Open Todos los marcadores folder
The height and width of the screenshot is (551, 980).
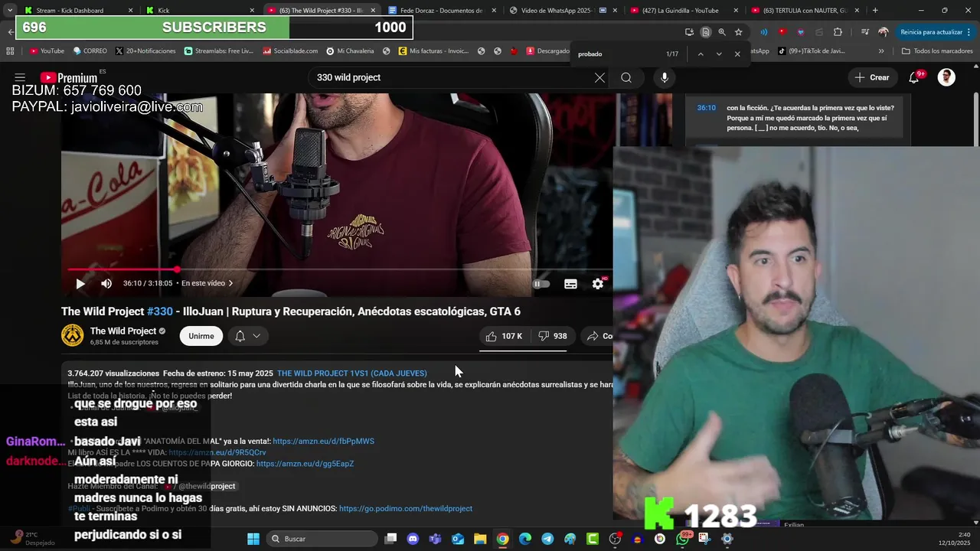click(937, 51)
